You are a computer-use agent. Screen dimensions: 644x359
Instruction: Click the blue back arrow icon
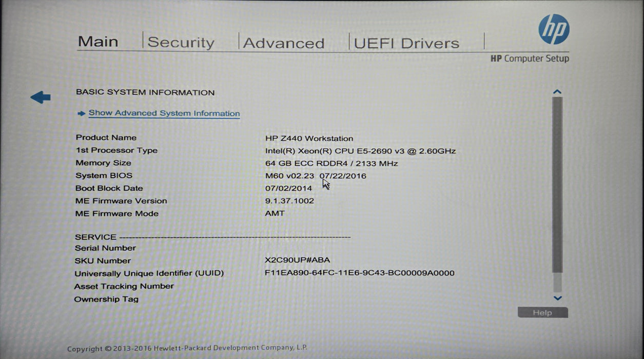click(x=41, y=97)
